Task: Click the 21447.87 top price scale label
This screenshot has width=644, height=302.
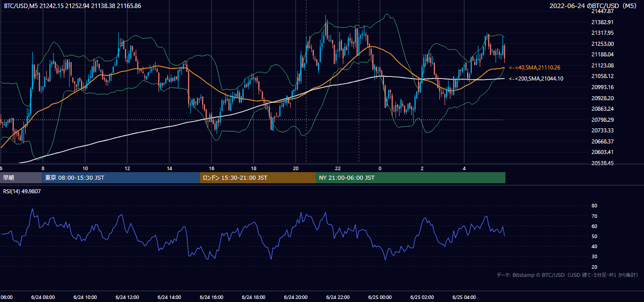Action: point(603,11)
